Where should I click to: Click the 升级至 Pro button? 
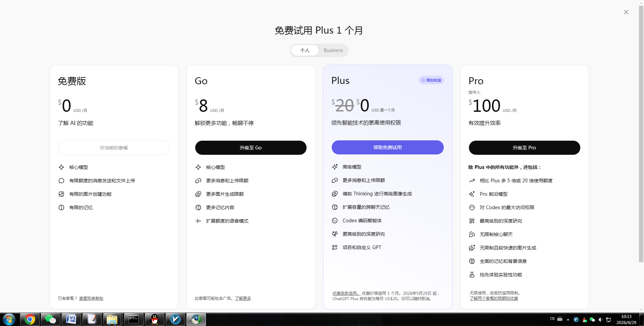[x=524, y=148]
